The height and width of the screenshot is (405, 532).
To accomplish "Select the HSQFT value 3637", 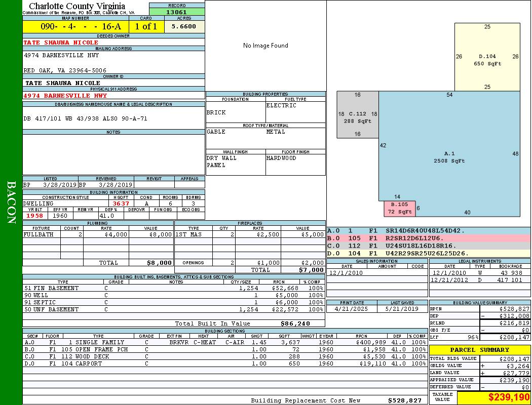I will pos(121,204).
